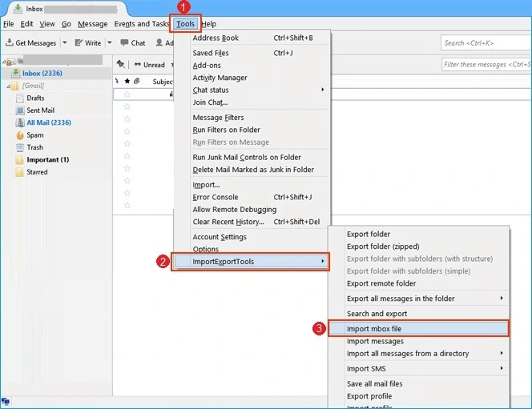Click the Subject column header
The width and height of the screenshot is (532, 409).
pyautogui.click(x=163, y=82)
